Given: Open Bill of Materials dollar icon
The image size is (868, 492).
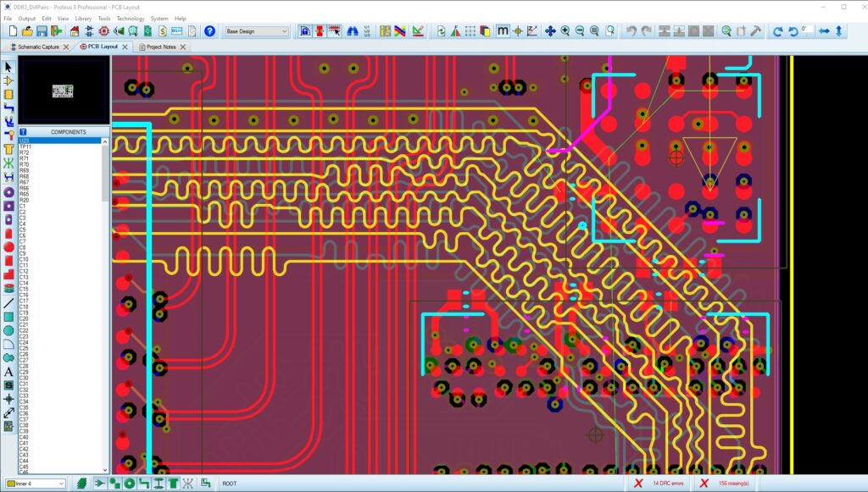Looking at the screenshot, I should (162, 31).
